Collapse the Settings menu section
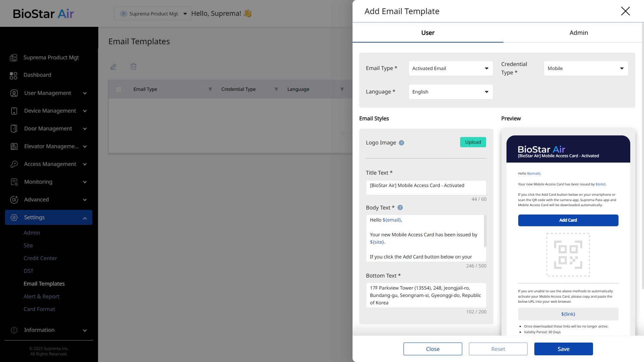644x362 pixels. (x=85, y=218)
